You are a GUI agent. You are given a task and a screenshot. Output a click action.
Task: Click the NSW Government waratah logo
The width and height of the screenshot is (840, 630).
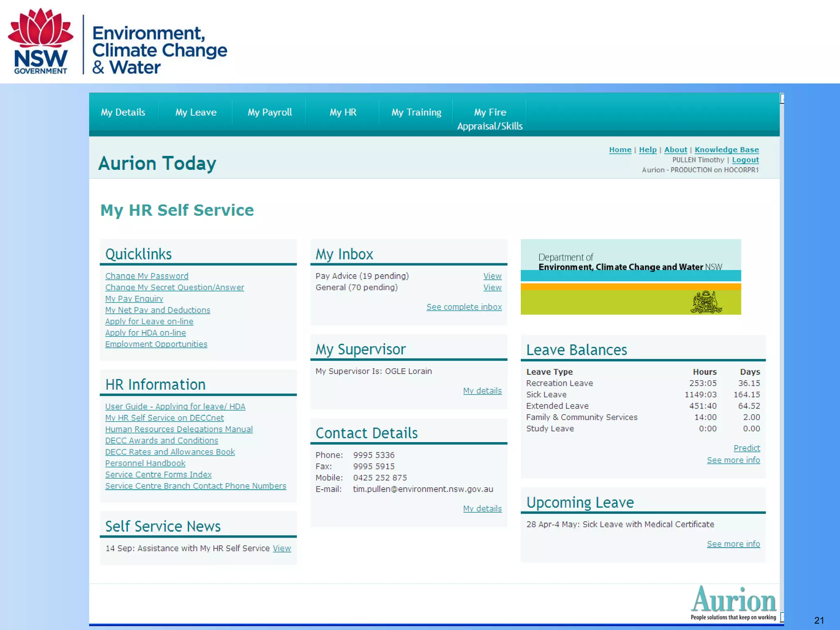click(x=40, y=41)
